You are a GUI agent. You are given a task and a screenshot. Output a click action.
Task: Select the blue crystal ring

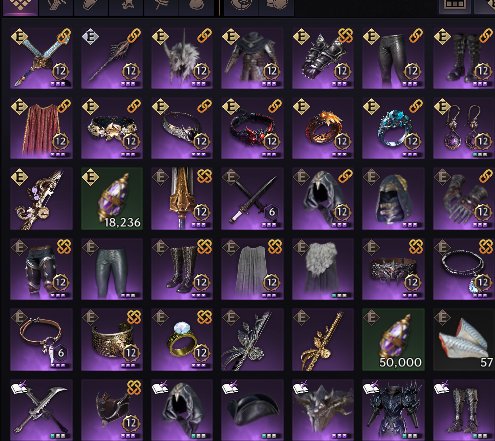[x=393, y=128]
